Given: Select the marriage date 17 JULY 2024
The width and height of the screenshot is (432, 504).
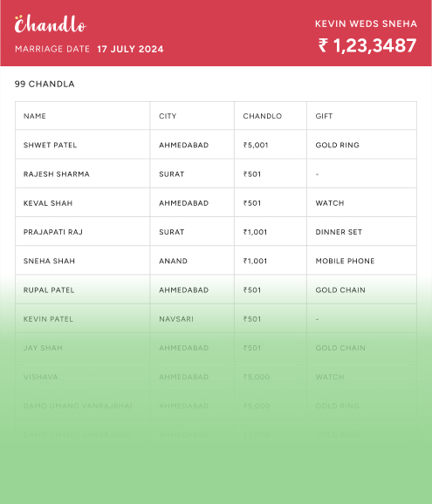Looking at the screenshot, I should [130, 49].
